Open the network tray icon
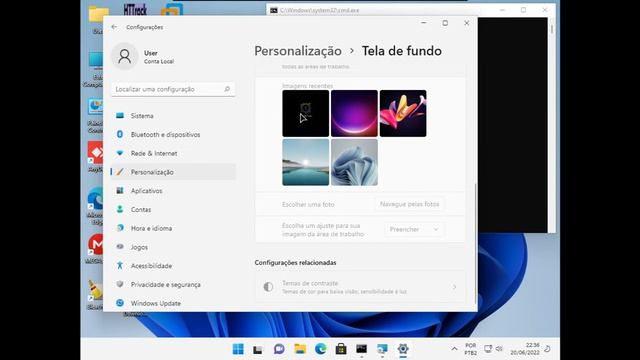Screen dimensions: 640x360 click(488, 349)
